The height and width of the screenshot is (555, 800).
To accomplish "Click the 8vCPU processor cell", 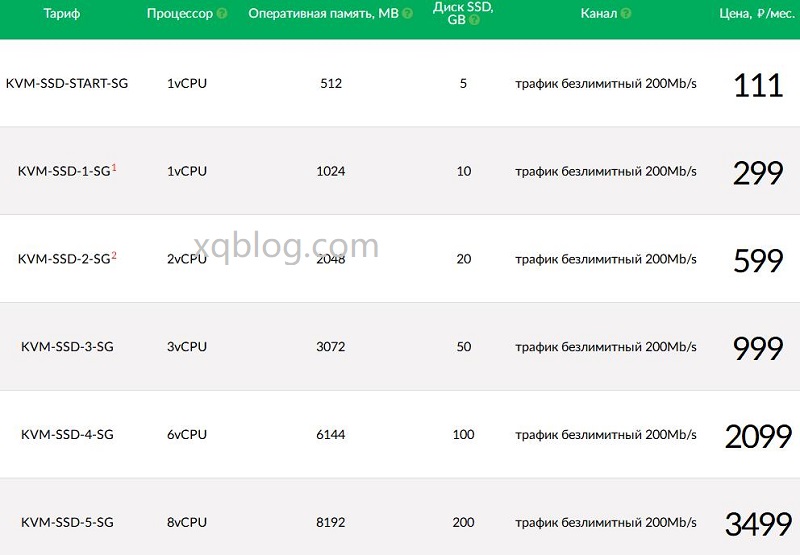I will pos(187,522).
